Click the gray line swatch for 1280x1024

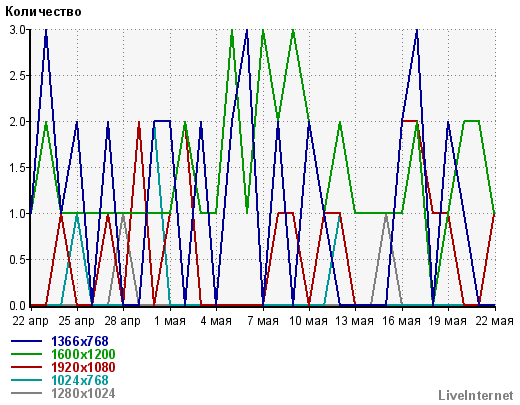[26, 393]
